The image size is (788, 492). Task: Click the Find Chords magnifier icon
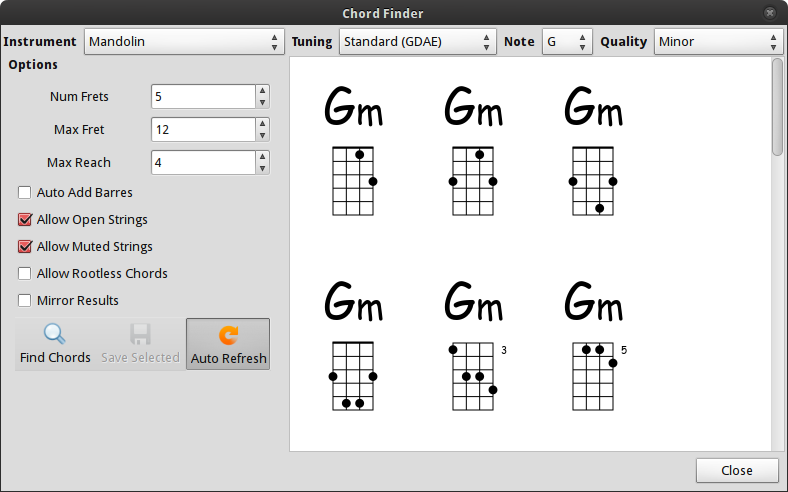[55, 334]
